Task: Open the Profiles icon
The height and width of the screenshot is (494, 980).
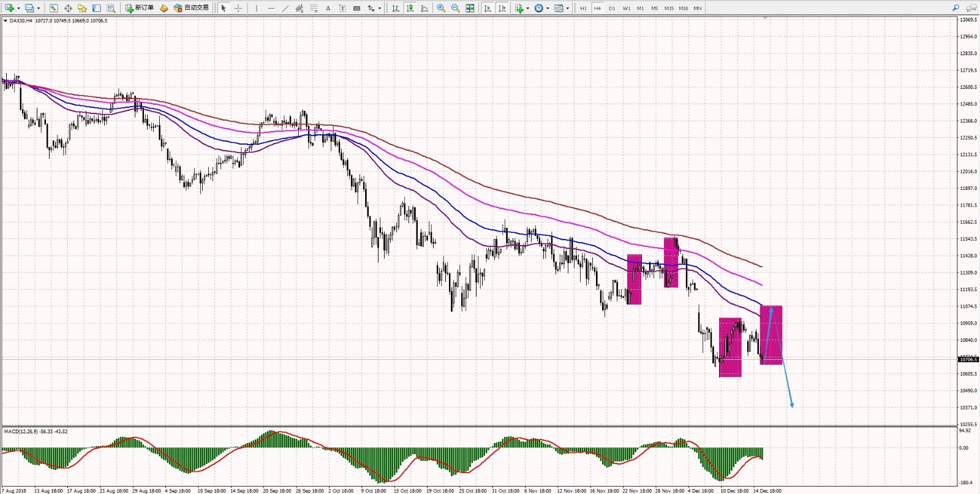Action: pyautogui.click(x=29, y=8)
